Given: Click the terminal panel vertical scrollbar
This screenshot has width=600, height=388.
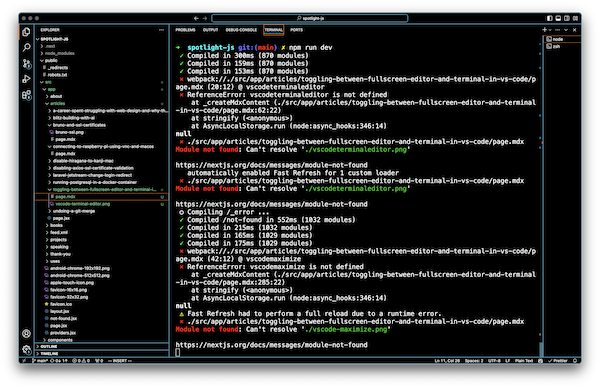Looking at the screenshot, I should [541, 349].
